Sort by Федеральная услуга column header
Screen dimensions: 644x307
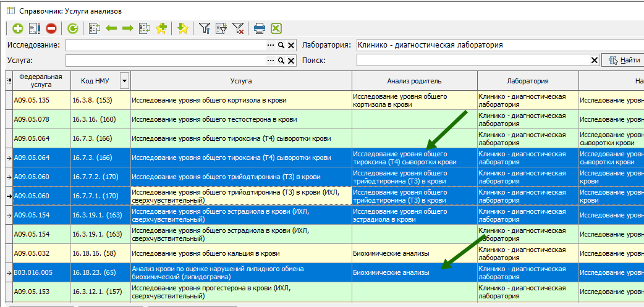click(42, 81)
